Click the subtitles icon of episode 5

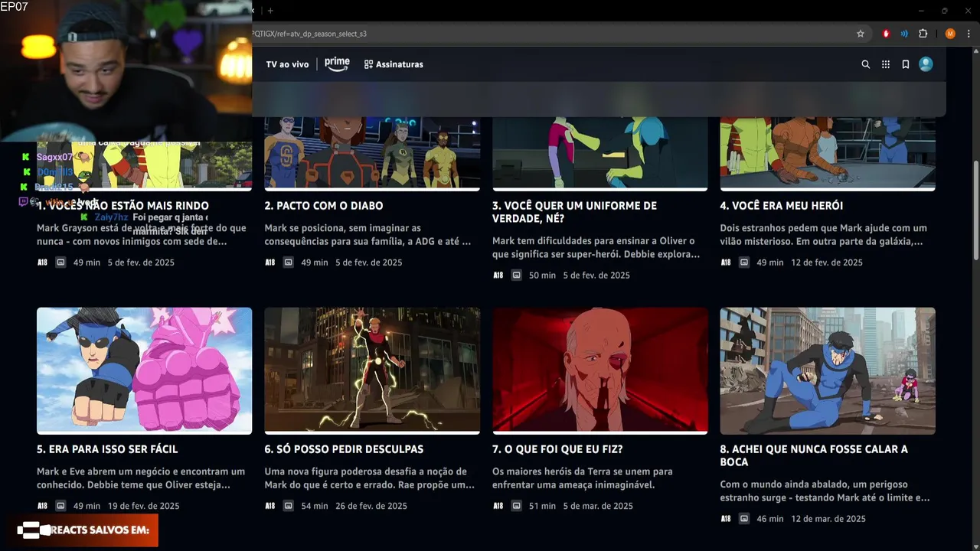pyautogui.click(x=60, y=506)
